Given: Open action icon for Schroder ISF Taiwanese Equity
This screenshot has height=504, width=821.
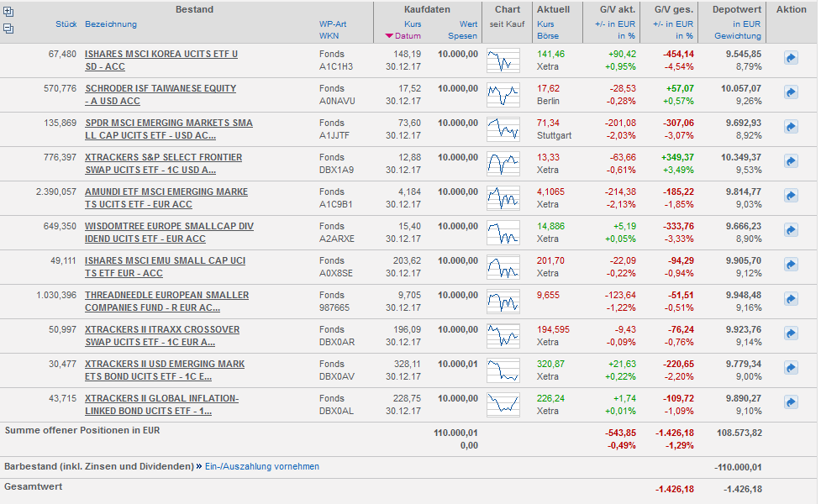Looking at the screenshot, I should pos(791,92).
